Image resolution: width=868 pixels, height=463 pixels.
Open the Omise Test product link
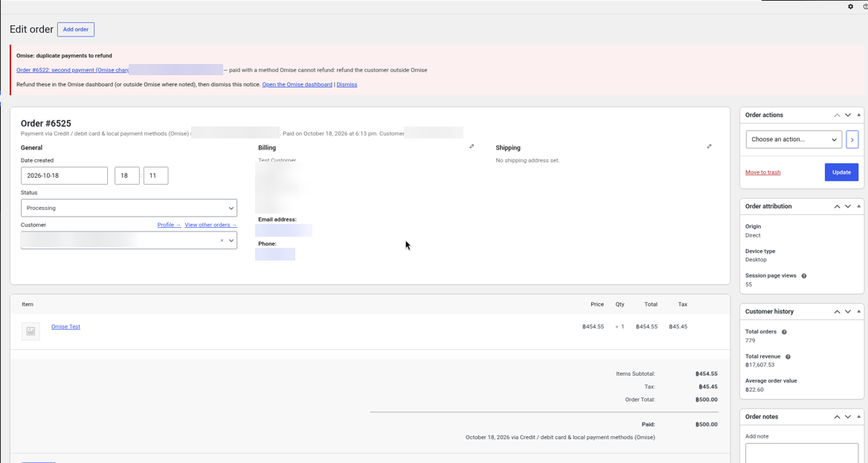[66, 327]
